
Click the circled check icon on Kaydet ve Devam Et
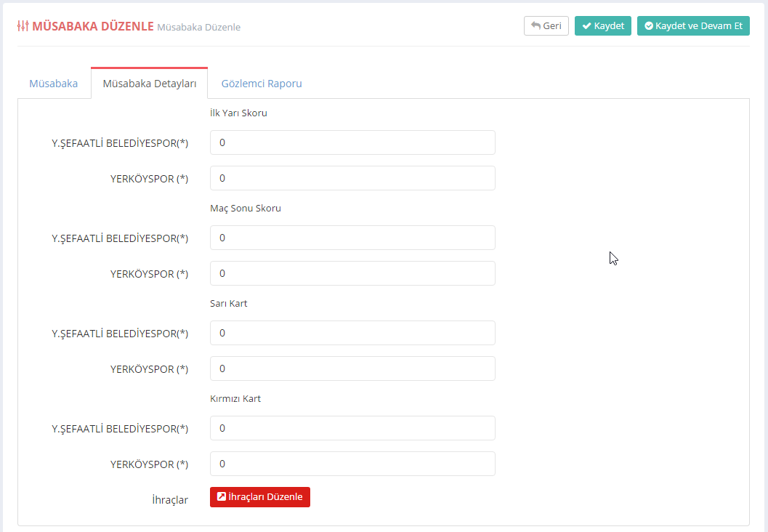[x=649, y=26]
